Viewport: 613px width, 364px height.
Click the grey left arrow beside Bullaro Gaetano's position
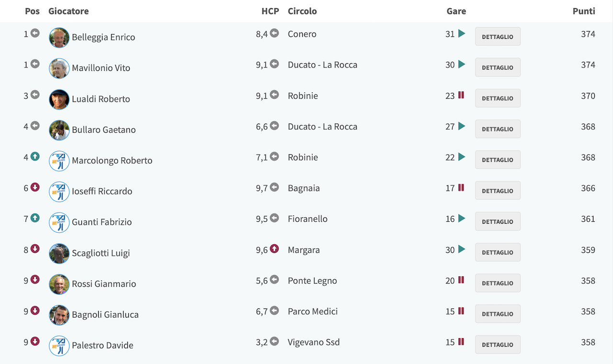[35, 125]
